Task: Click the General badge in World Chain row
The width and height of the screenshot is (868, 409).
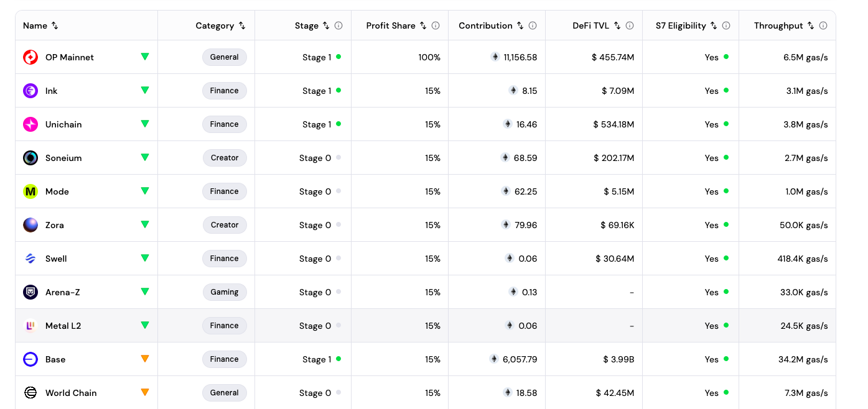Action: pyautogui.click(x=225, y=393)
